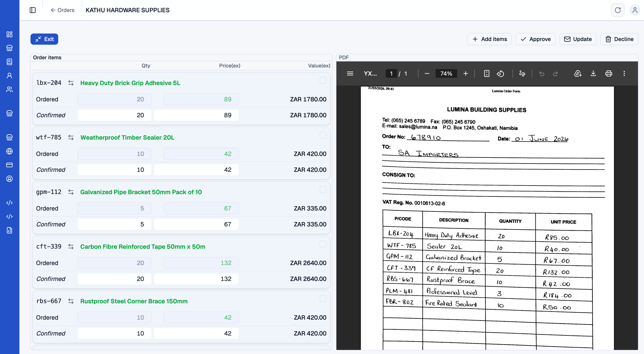Click ordered quantity field for lbx-204
644x354 pixels.
[x=114, y=99]
